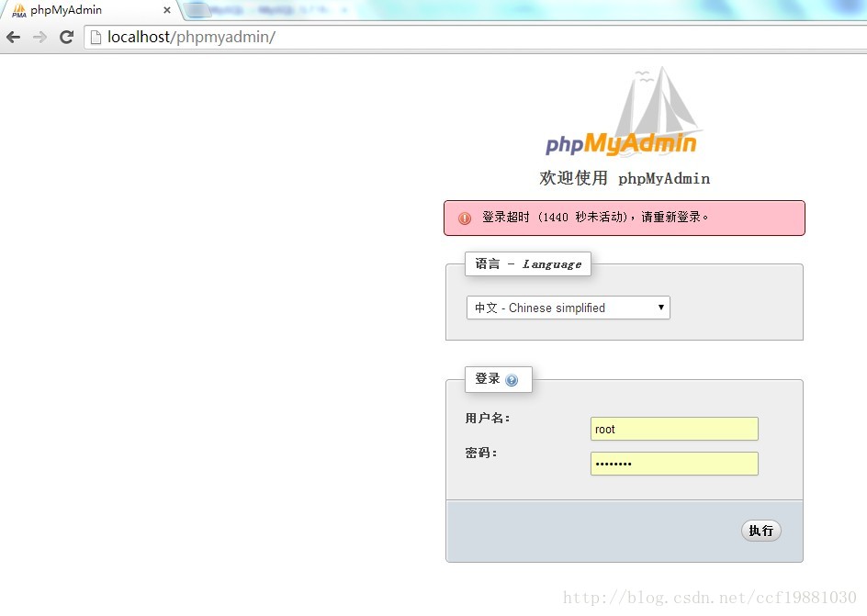Click the password field
Image resolution: width=867 pixels, height=616 pixels.
[674, 464]
